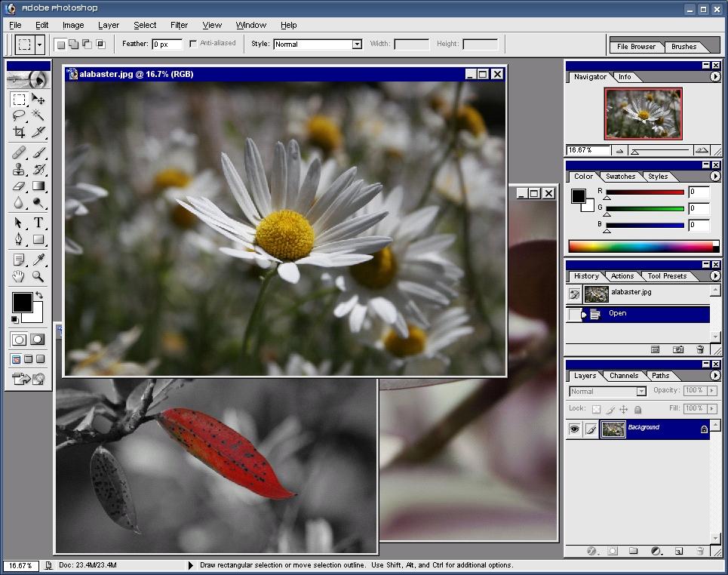The height and width of the screenshot is (575, 728).
Task: Choose the Clone Stamp tool
Action: [x=19, y=169]
